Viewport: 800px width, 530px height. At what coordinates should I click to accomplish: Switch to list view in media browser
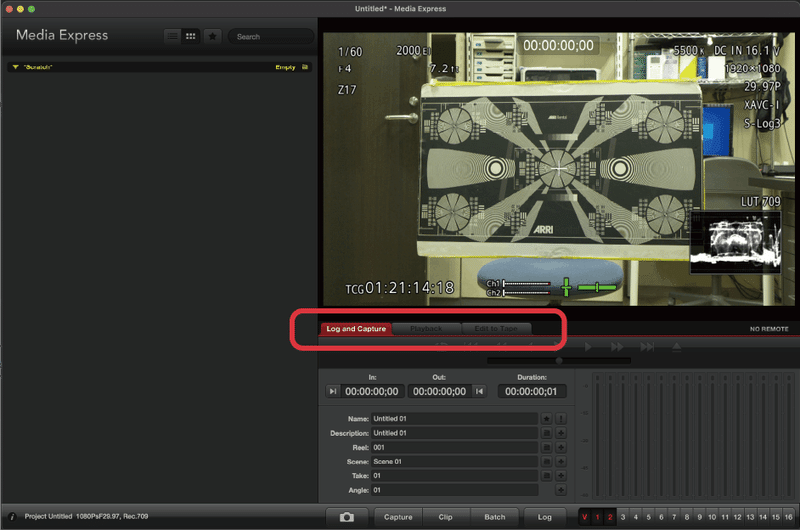pos(173,36)
